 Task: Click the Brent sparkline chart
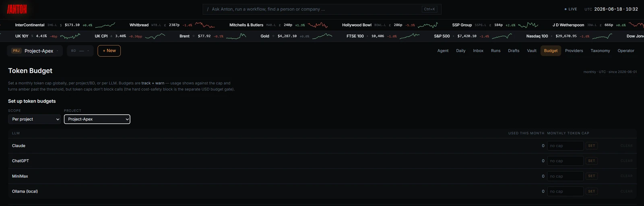(236, 36)
